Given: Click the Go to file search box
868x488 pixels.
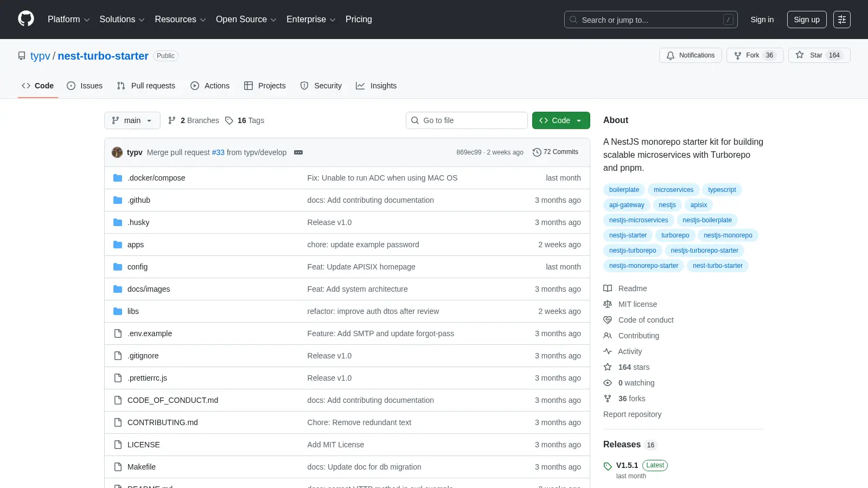Looking at the screenshot, I should pos(467,120).
